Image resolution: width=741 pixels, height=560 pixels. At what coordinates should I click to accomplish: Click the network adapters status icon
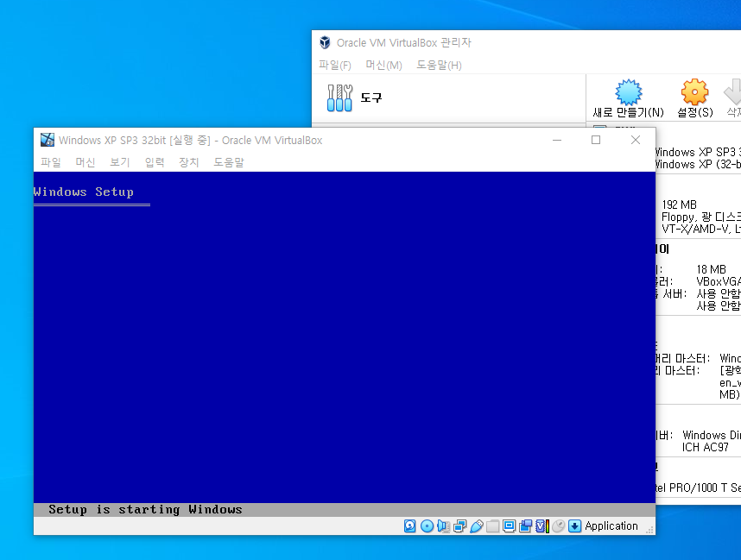459,526
